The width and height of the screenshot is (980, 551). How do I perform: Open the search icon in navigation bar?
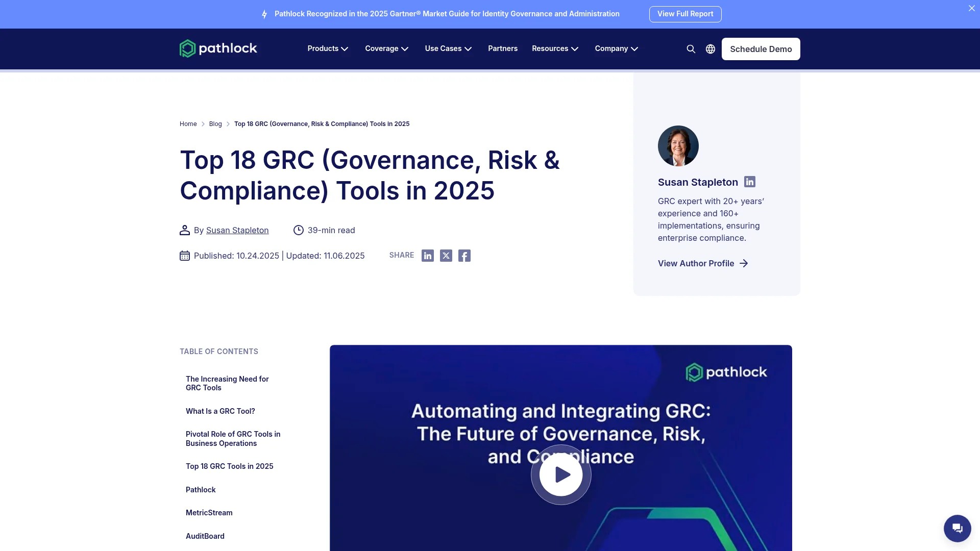[691, 49]
